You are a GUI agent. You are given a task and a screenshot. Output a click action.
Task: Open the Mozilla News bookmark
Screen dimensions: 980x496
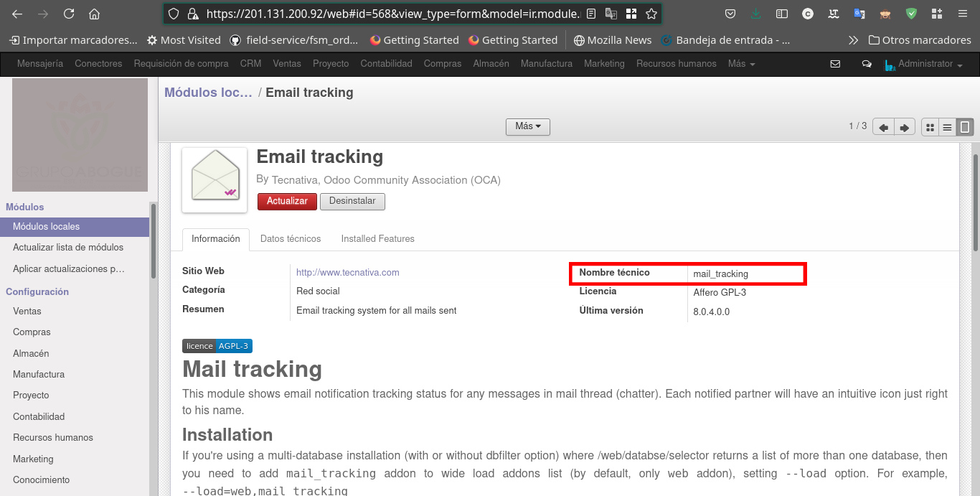click(x=613, y=40)
